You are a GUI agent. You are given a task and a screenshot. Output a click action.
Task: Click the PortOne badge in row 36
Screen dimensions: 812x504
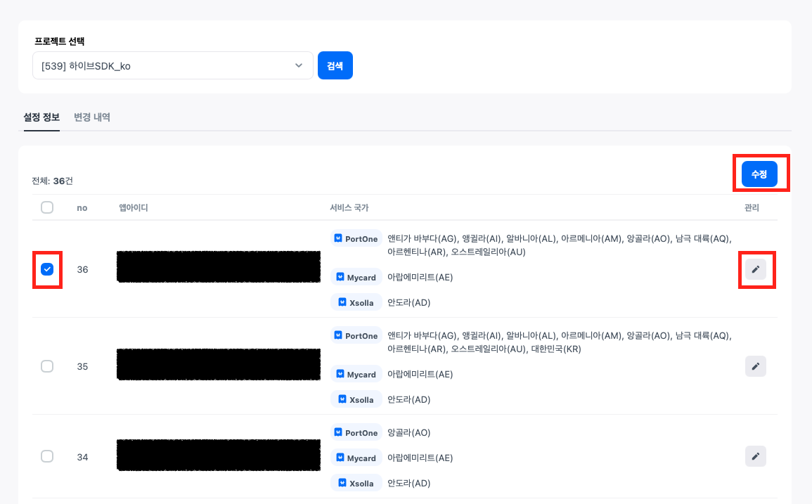point(356,239)
